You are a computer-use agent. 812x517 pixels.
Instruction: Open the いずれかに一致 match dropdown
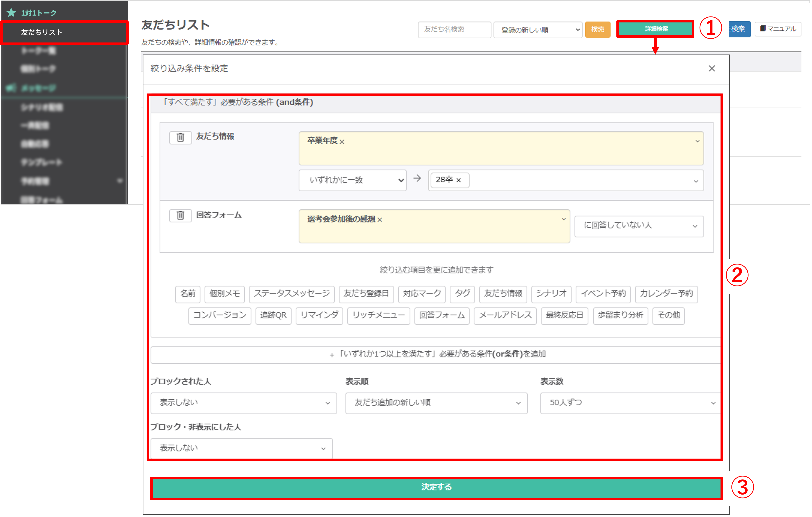pyautogui.click(x=352, y=180)
